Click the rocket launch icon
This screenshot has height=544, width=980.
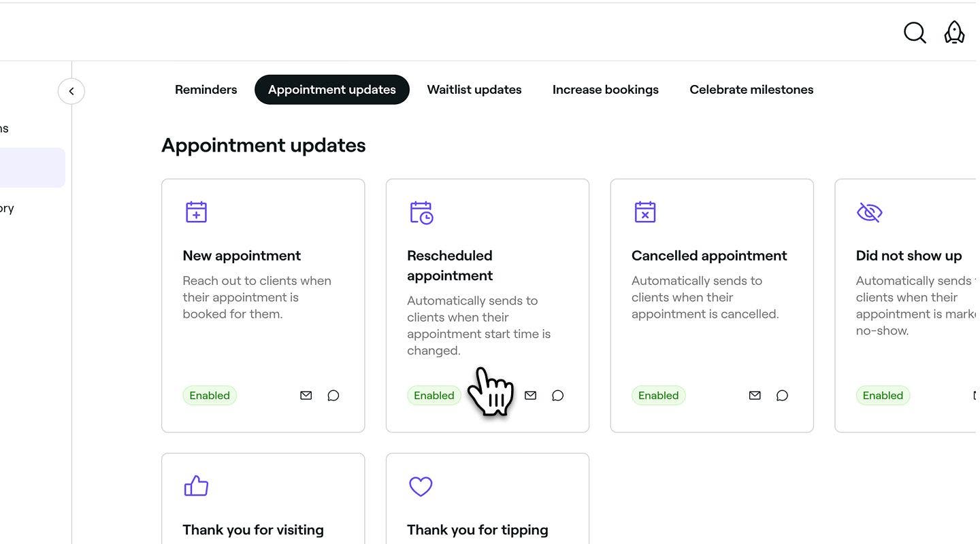(x=954, y=32)
